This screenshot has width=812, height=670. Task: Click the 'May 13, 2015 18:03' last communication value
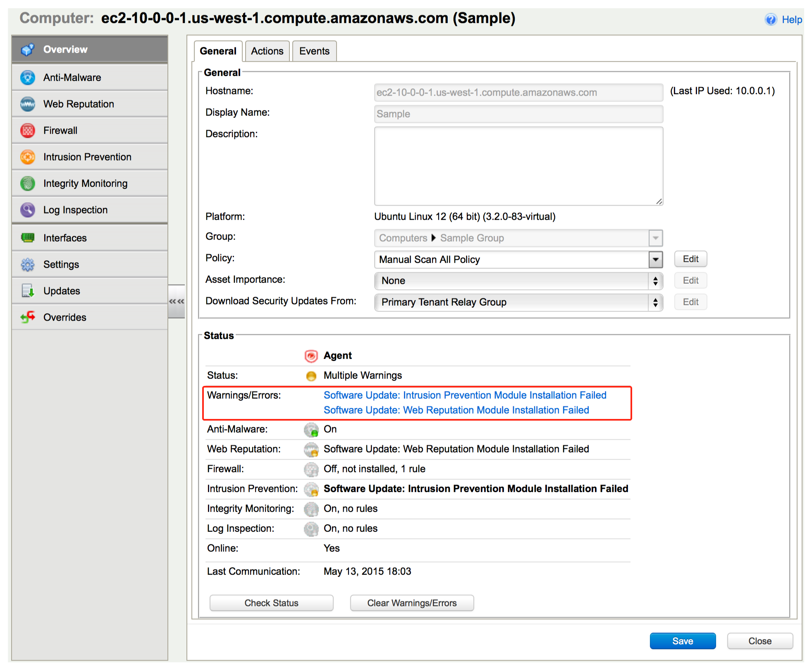coord(367,572)
